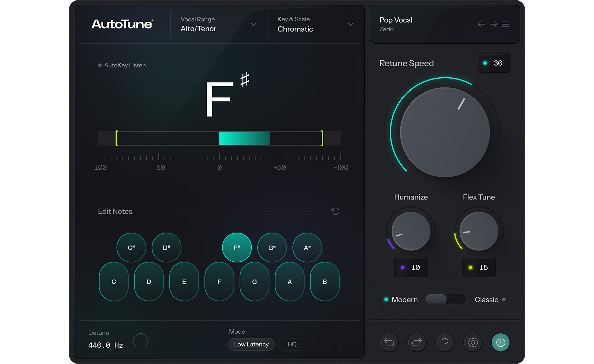Go to previous preset arrow
594x364 pixels.
point(481,24)
